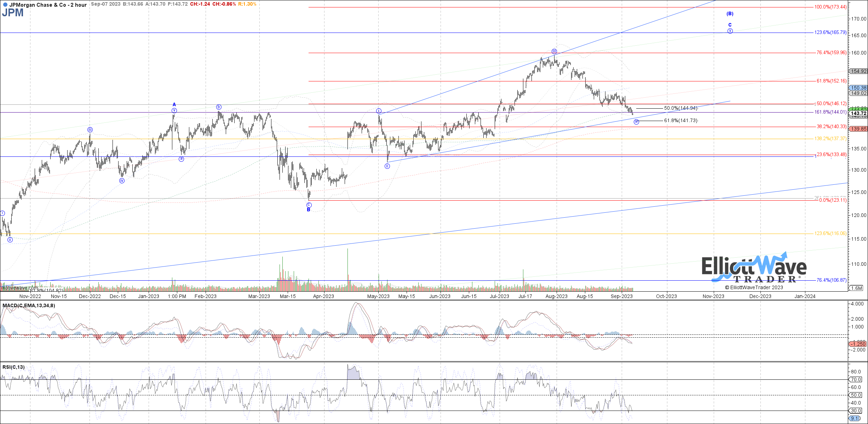Click the Sep-2023 time axis label
The width and height of the screenshot is (868, 424).
tap(622, 296)
